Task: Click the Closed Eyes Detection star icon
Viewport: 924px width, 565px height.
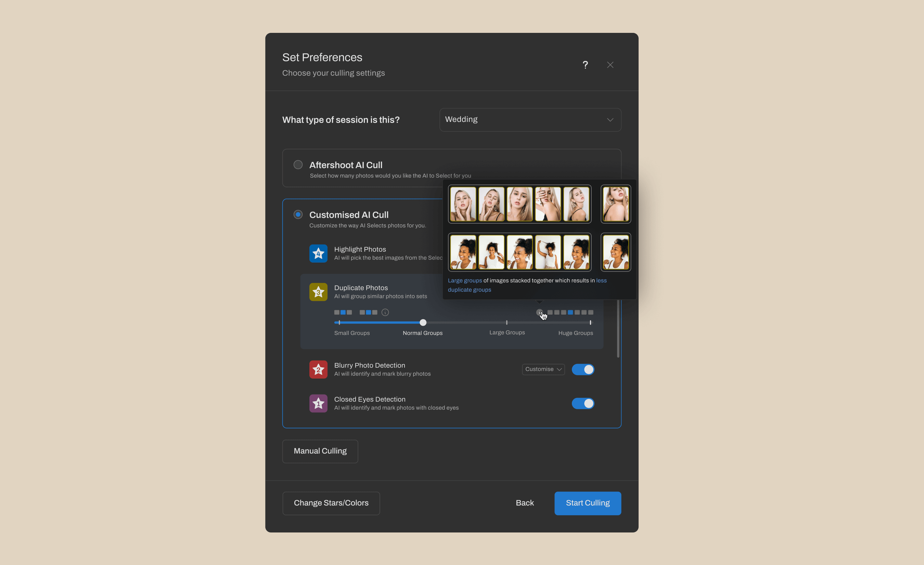Action: (x=318, y=403)
